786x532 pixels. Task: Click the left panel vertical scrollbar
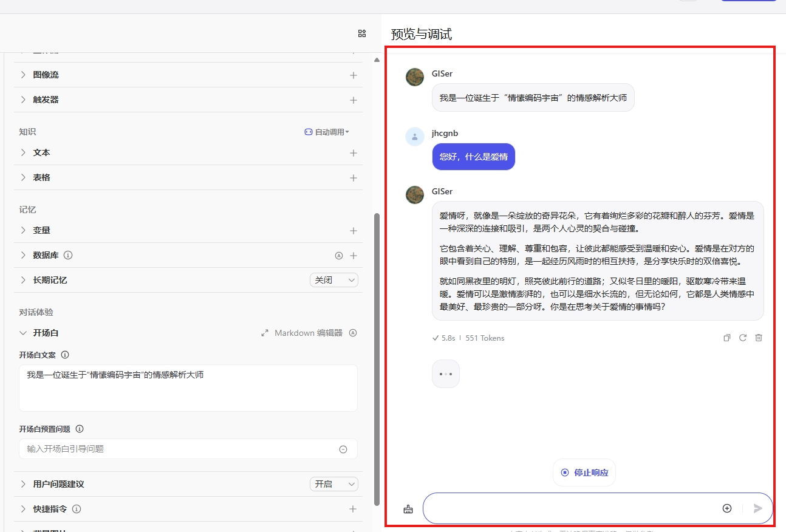point(377,361)
